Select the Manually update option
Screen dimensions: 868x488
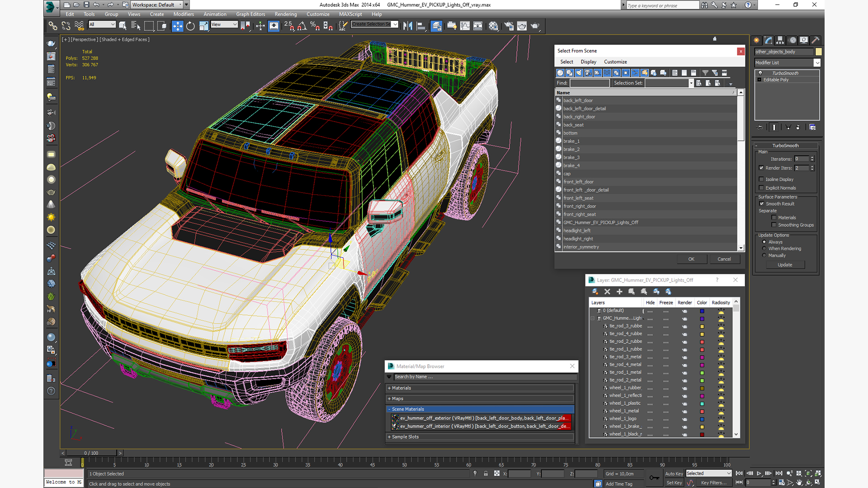[764, 255]
